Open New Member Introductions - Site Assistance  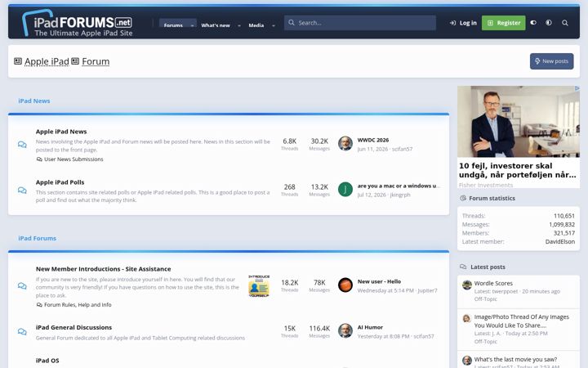tap(103, 269)
